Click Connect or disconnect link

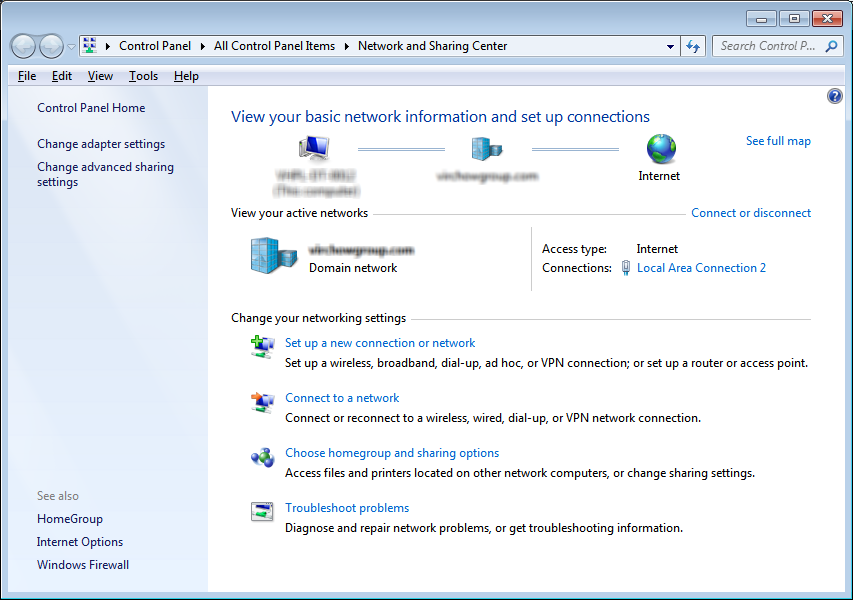pyautogui.click(x=751, y=213)
